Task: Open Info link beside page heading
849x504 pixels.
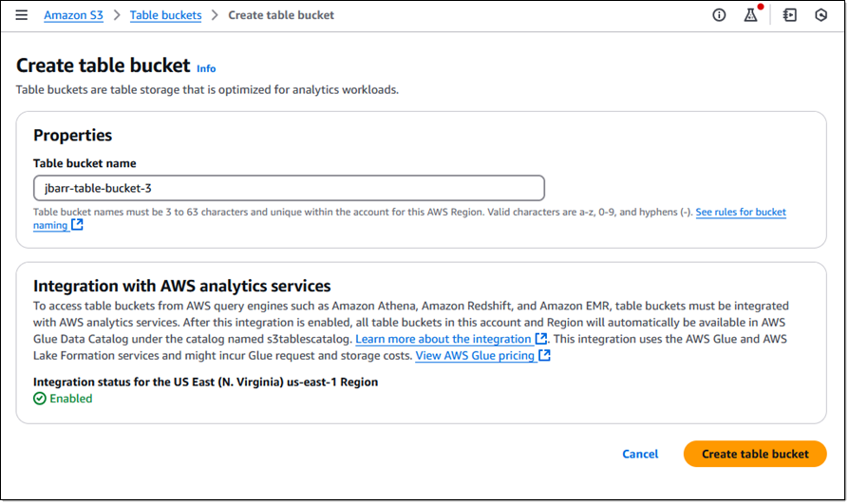Action: point(206,68)
